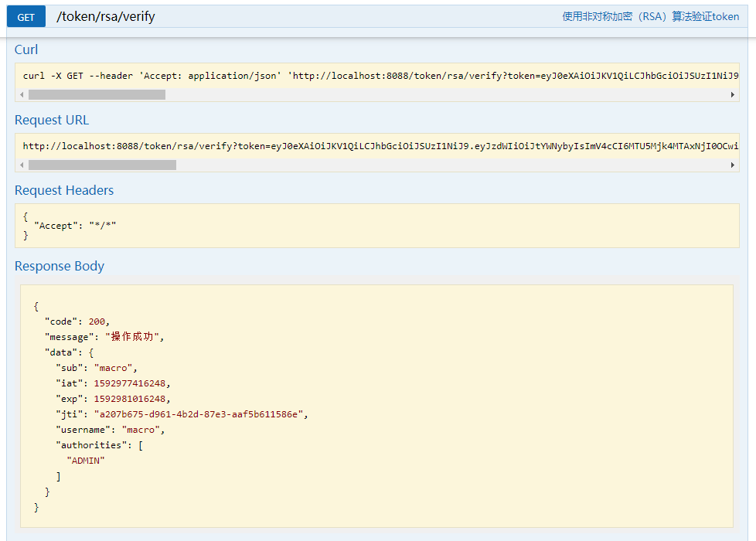Image resolution: width=756 pixels, height=541 pixels.
Task: Click the "Accept": "*/*" header line
Action: [x=75, y=224]
